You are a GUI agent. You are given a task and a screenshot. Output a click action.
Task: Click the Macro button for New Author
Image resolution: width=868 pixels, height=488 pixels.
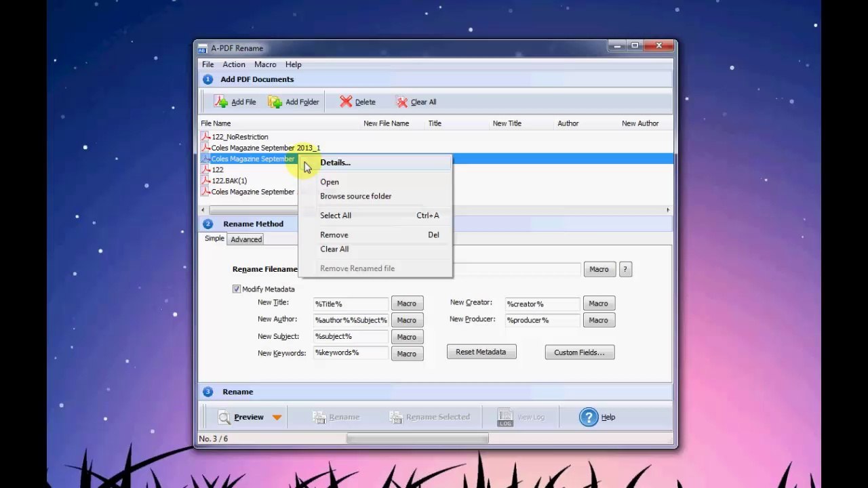[x=406, y=320]
